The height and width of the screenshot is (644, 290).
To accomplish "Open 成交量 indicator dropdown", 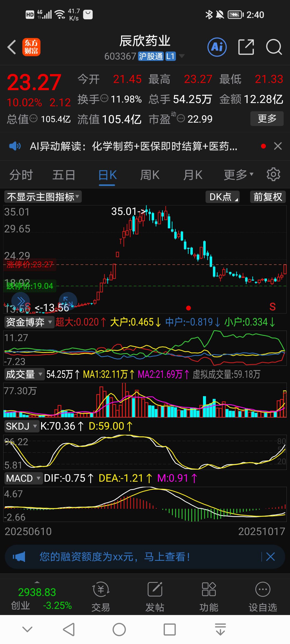I will pyautogui.click(x=24, y=374).
